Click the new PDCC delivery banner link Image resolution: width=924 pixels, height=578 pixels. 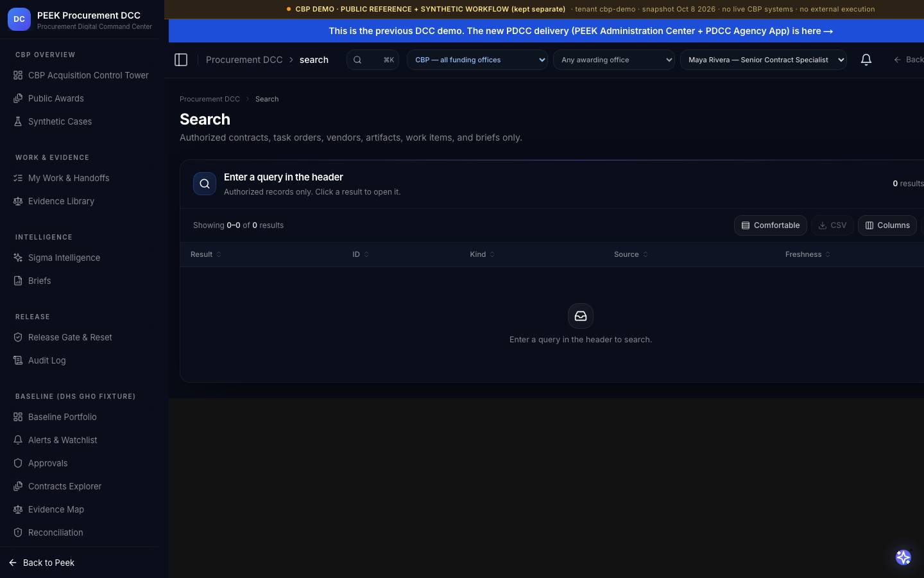pyautogui.click(x=581, y=31)
